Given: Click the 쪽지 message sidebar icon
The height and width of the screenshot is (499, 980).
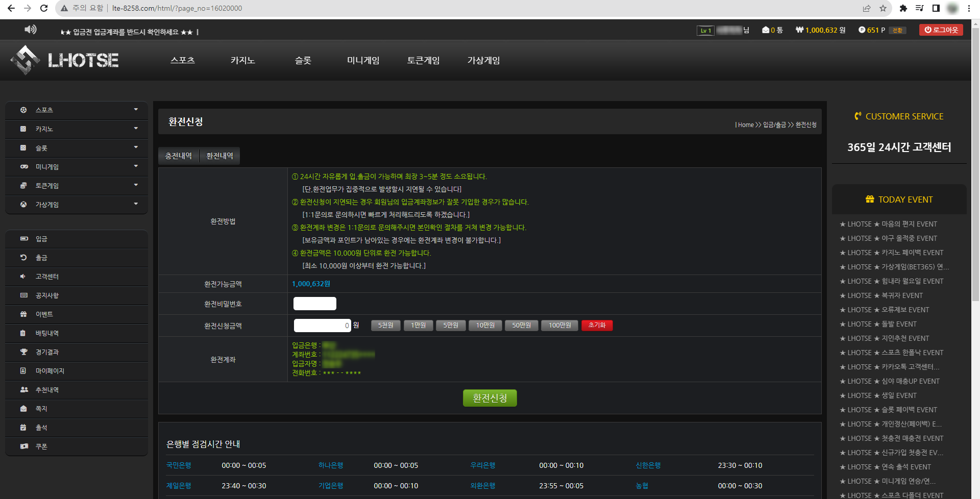Looking at the screenshot, I should [x=23, y=408].
